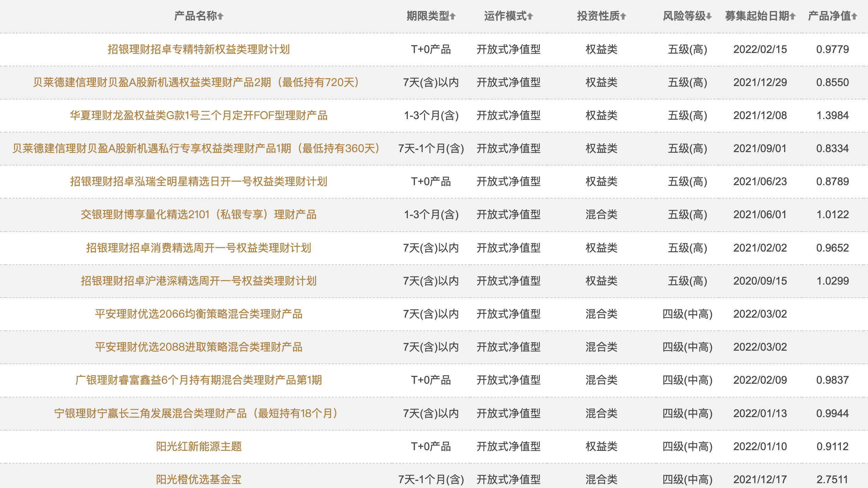Click T+0产品 in 广银理财睿富鑫益 row
This screenshot has height=488, width=868.
(x=431, y=380)
